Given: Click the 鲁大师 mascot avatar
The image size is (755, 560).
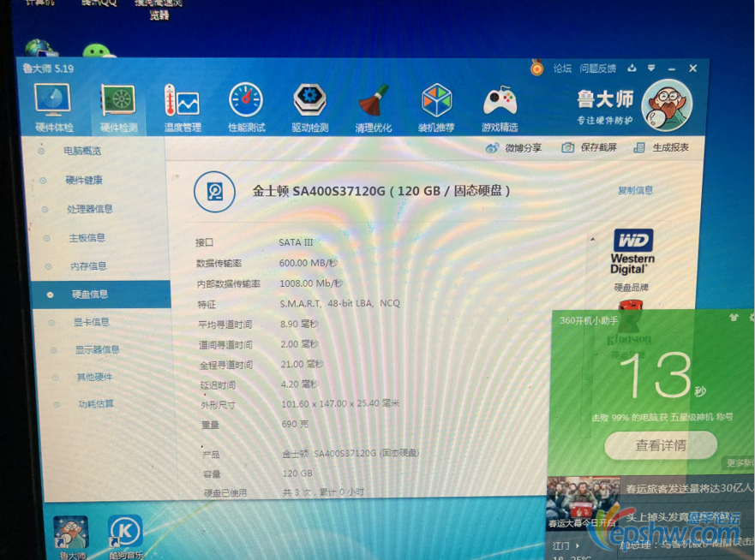Looking at the screenshot, I should click(667, 104).
